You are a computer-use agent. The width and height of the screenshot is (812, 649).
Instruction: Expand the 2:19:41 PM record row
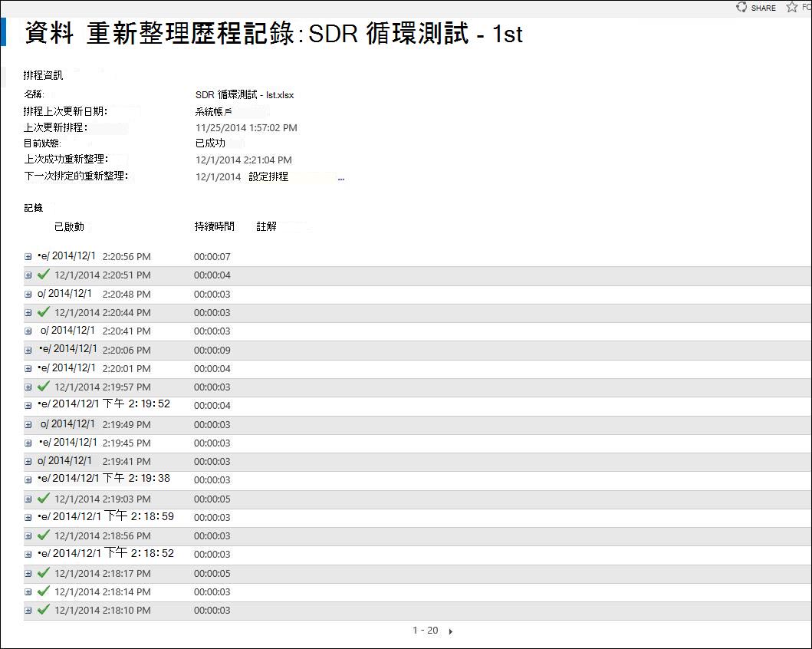click(28, 462)
